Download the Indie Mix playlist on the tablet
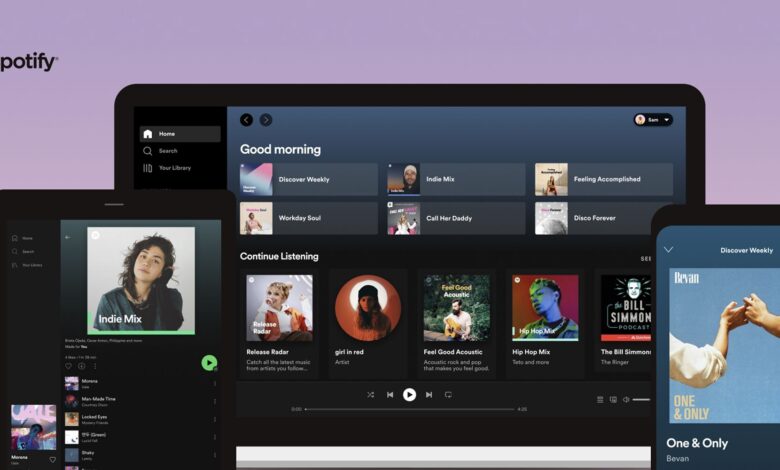780x470 pixels. coord(82,366)
